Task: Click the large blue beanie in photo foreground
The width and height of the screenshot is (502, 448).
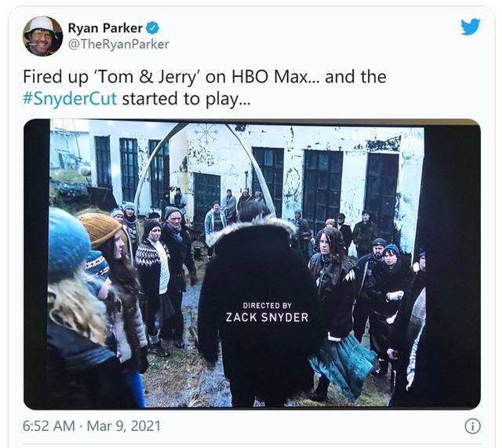Action: click(68, 243)
